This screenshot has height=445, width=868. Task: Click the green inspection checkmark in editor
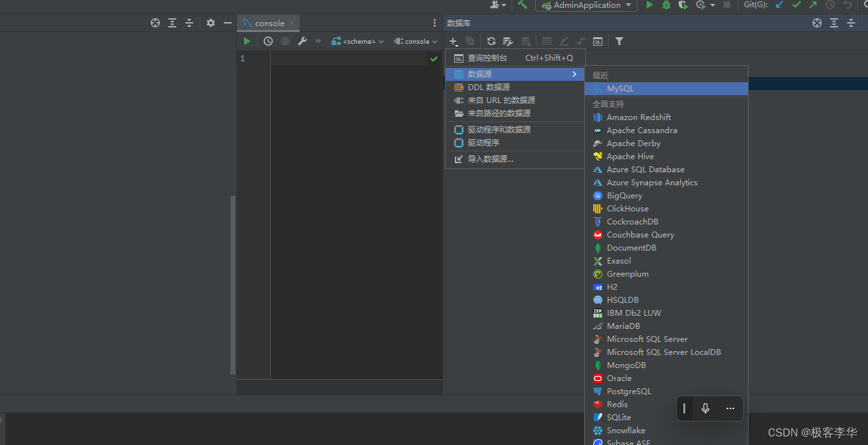[434, 59]
